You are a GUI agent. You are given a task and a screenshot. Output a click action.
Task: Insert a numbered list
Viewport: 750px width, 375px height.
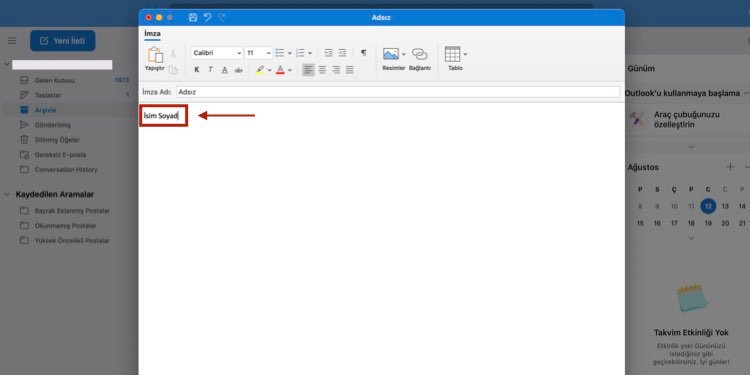tap(300, 53)
